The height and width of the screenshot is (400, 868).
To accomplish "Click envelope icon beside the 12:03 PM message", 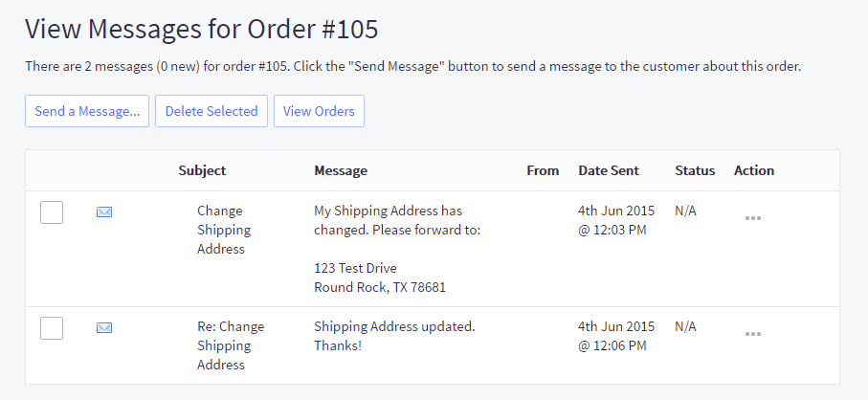I will tap(104, 212).
